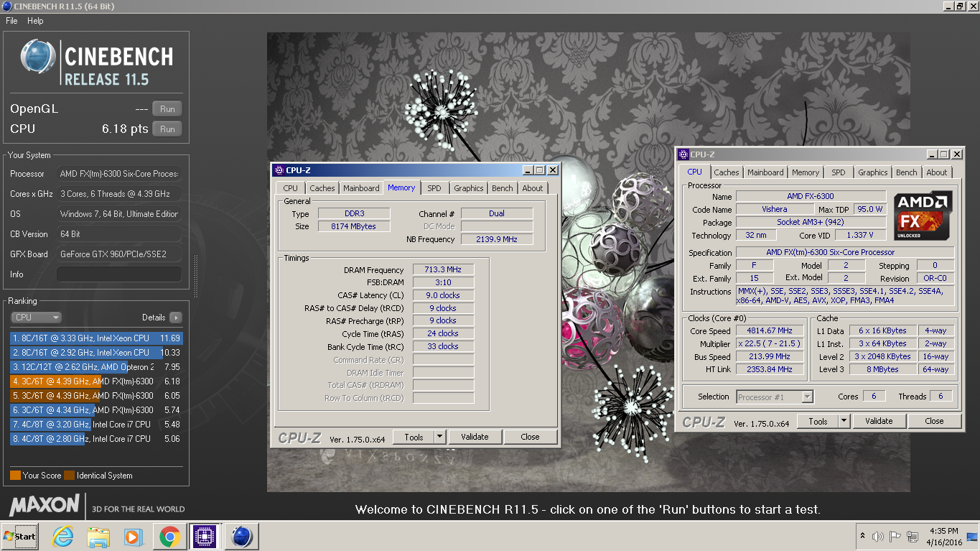The width and height of the screenshot is (980, 551).
Task: Click the DRAM Frequency value 713.3 MHz
Action: 443,269
